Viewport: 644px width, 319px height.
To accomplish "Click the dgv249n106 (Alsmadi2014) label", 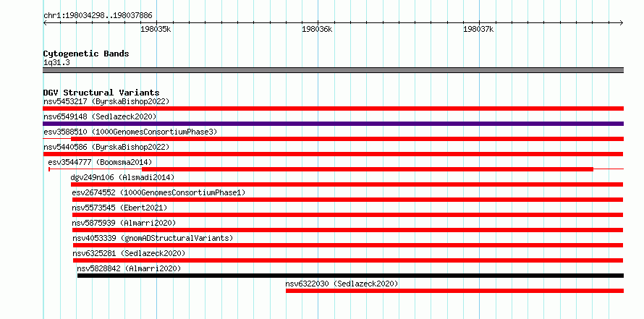I will click(122, 177).
